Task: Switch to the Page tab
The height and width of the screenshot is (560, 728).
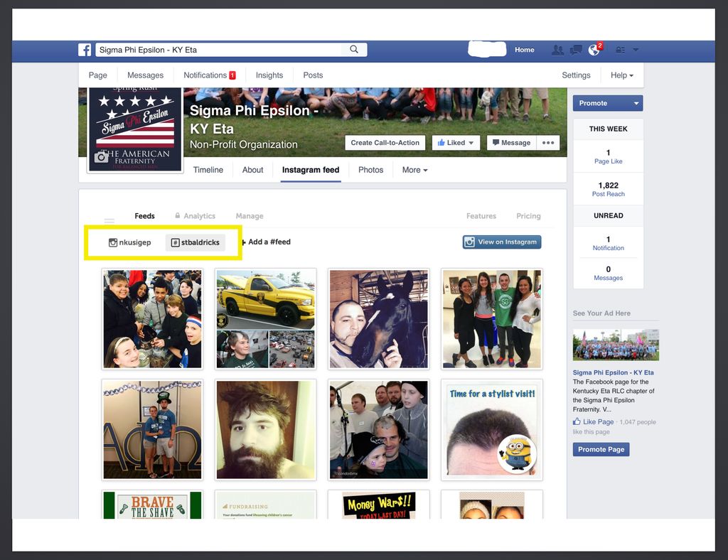Action: 98,75
